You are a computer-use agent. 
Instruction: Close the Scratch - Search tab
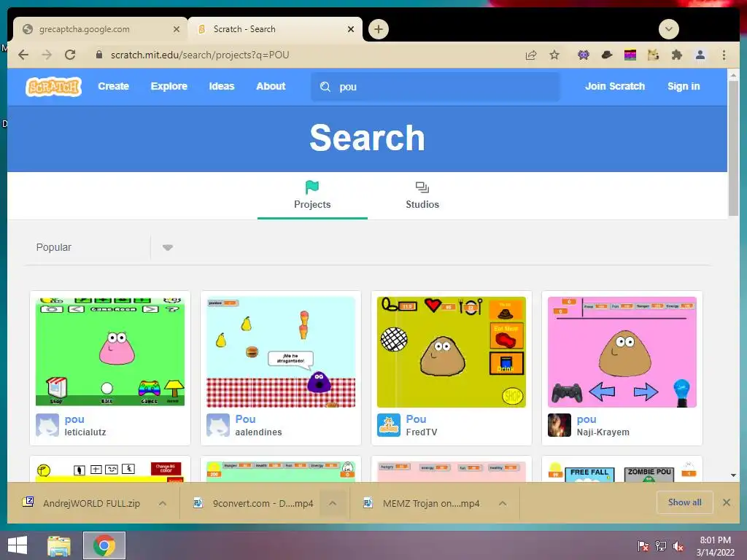point(351,29)
